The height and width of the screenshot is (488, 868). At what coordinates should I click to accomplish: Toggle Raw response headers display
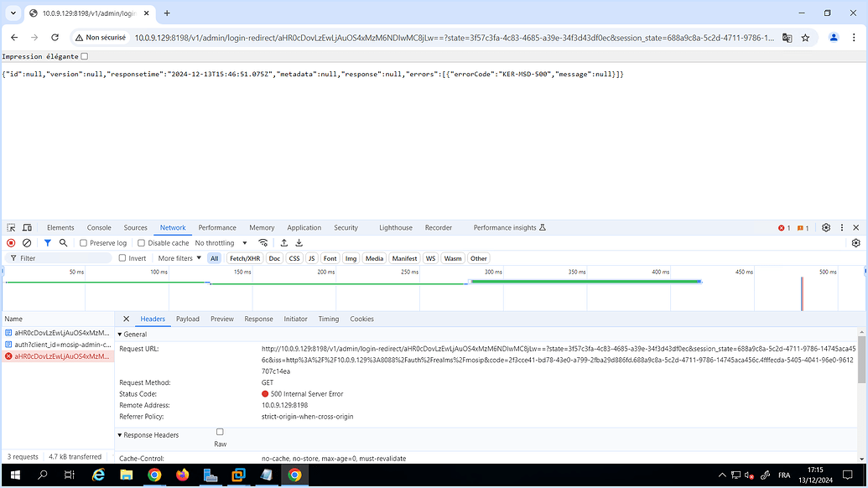(219, 433)
